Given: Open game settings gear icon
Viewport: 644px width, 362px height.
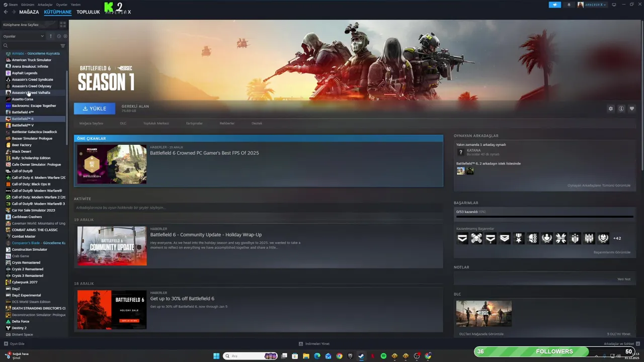Looking at the screenshot, I should (x=611, y=109).
